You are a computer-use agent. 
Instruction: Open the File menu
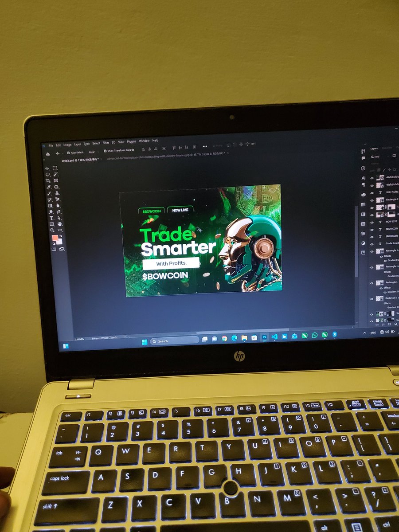[x=51, y=145]
